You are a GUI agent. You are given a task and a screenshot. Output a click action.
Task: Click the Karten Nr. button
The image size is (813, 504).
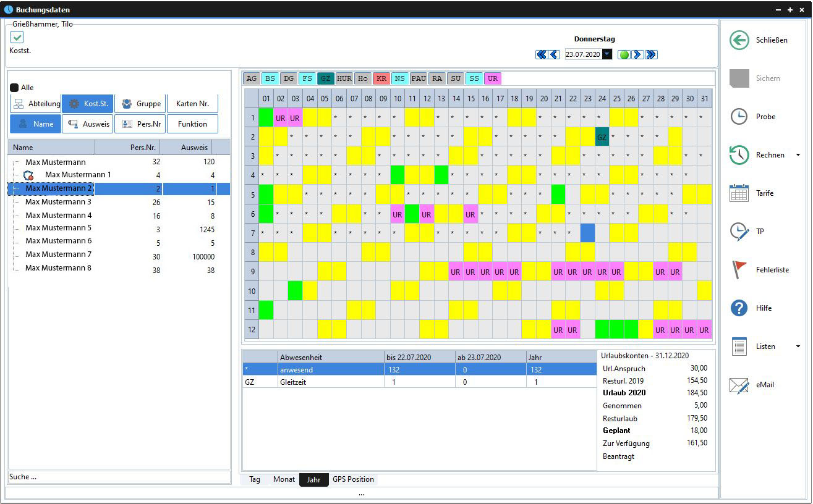192,104
